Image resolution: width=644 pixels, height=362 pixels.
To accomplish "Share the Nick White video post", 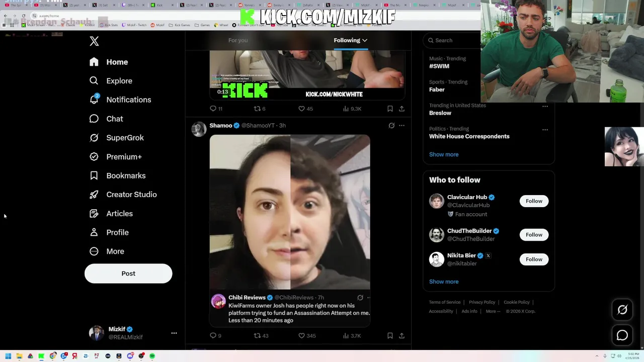I will (401, 109).
